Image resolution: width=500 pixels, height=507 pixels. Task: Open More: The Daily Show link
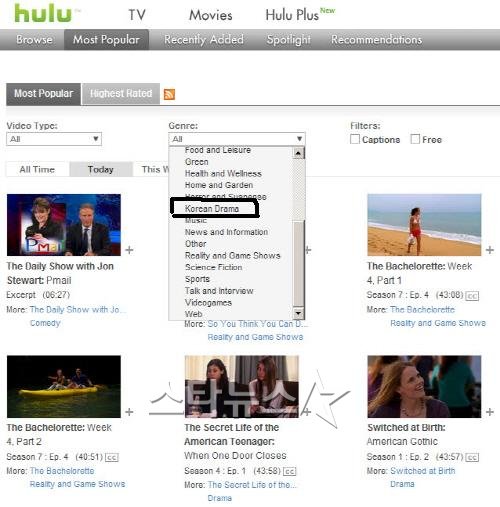tap(78, 310)
